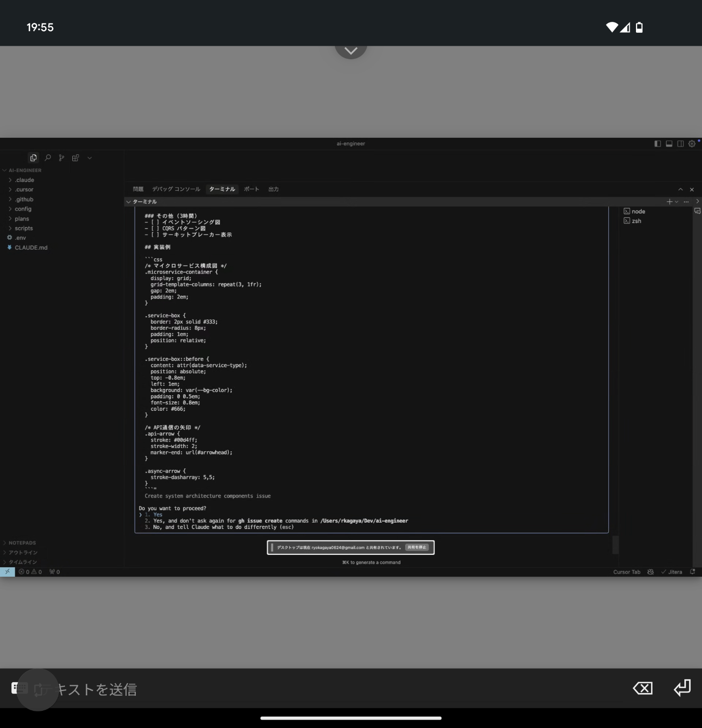Image resolution: width=702 pixels, height=728 pixels.
Task: Open the ports count status bar item
Action: pos(55,572)
